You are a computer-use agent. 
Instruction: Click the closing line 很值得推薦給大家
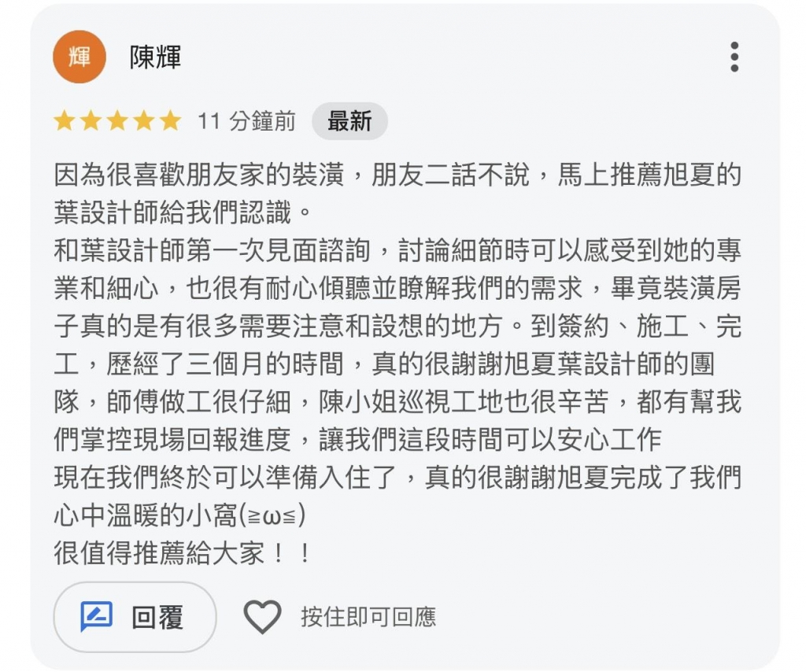pyautogui.click(x=183, y=553)
